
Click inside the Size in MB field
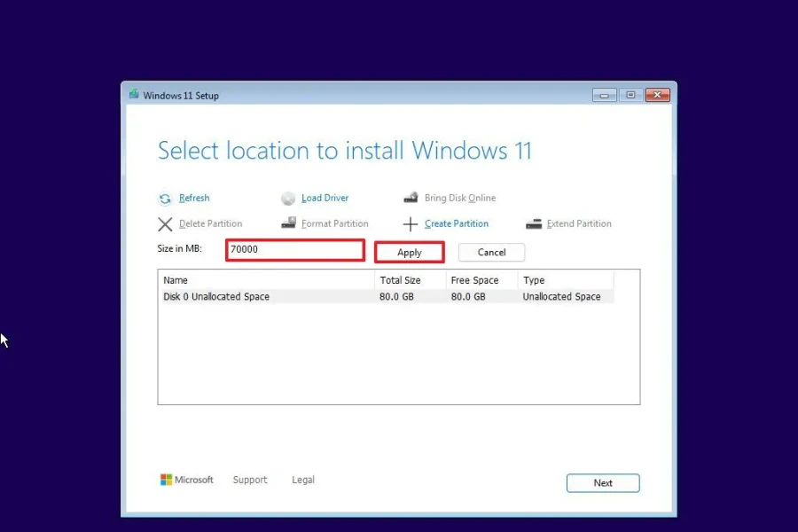pos(294,250)
